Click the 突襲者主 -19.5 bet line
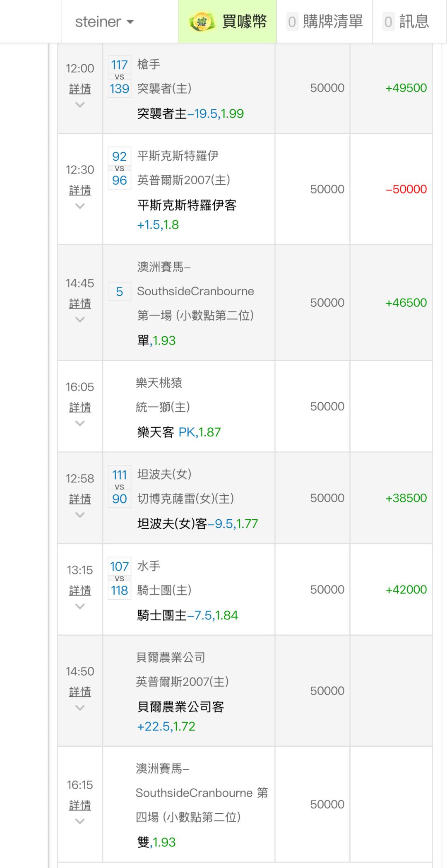The width and height of the screenshot is (447, 868). click(x=190, y=113)
